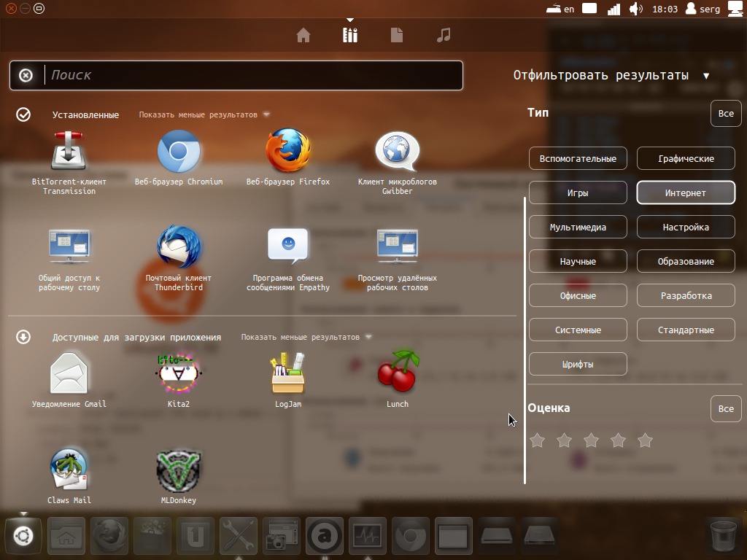
Task: Click the Установленные category header
Action: 86,114
